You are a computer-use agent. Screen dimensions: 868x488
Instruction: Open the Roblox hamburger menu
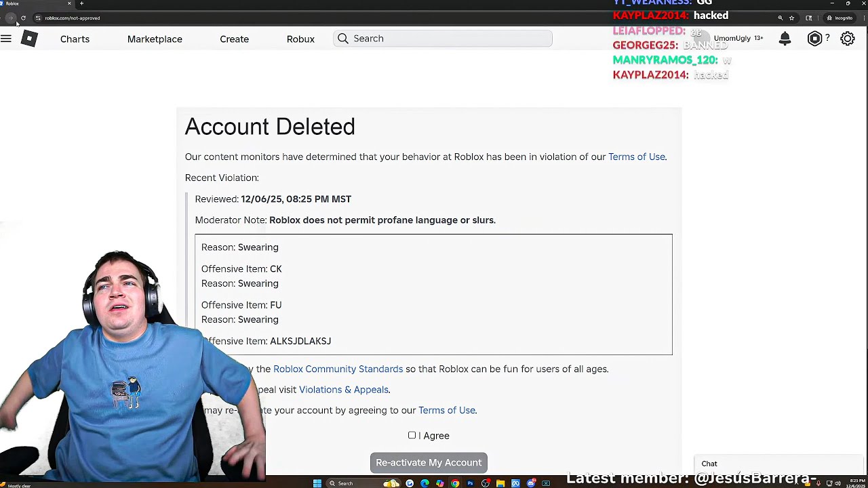[x=6, y=39]
